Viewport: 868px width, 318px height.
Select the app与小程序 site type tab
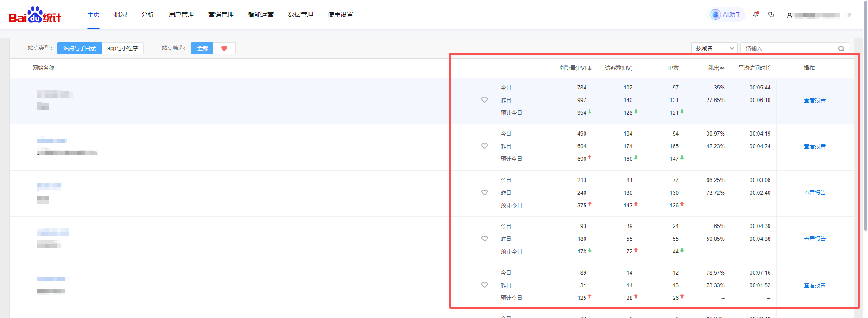[123, 48]
